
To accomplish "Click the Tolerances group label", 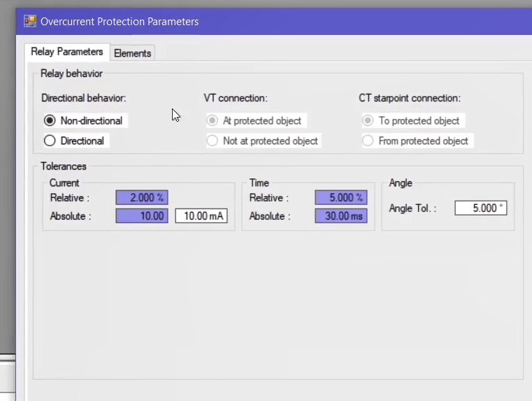I will point(64,166).
